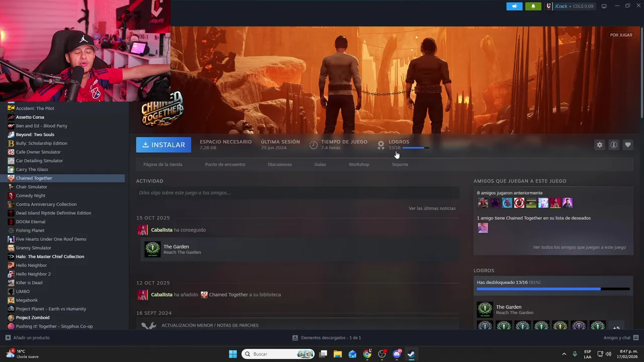Click Añadir un producto button

click(27, 338)
